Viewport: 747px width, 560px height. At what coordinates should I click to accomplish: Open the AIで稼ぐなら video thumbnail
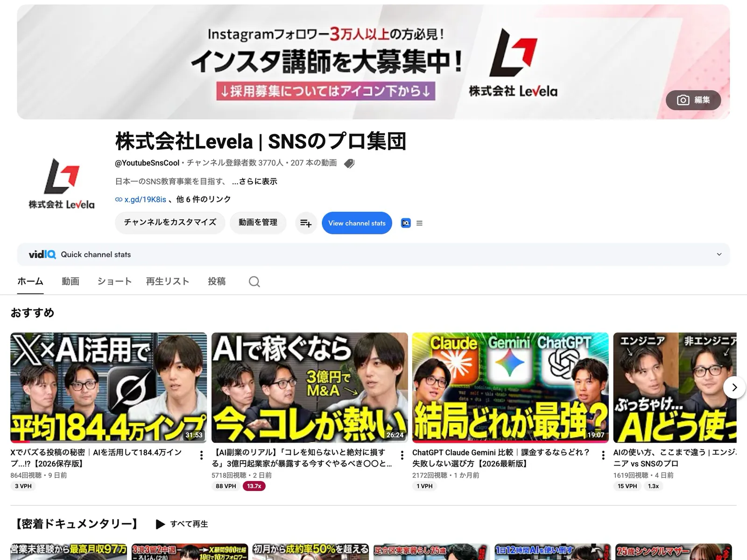pos(310,387)
